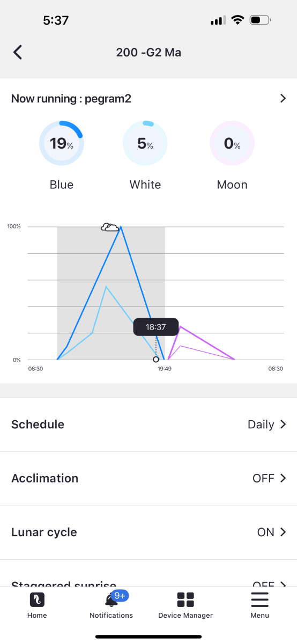
Task: Tap the current time marker circle
Action: click(156, 360)
